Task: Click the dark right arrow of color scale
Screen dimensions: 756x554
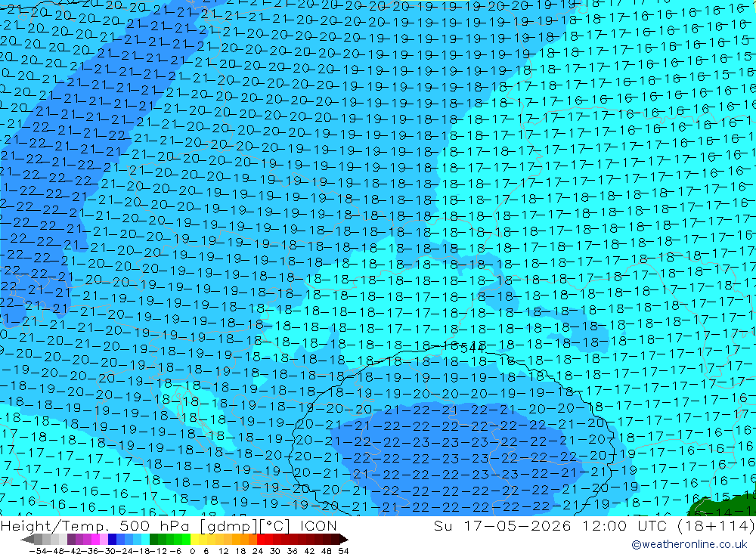Action: (344, 540)
